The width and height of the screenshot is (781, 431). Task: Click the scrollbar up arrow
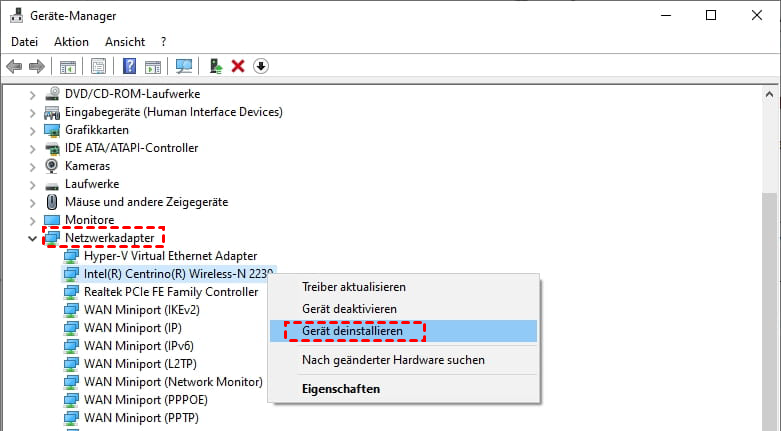[770, 94]
